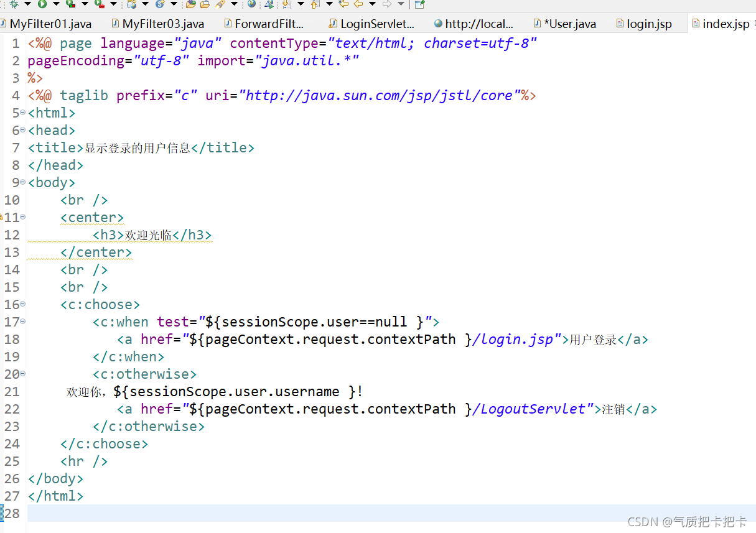Switch to the MyFilter01.java tab
Screen dimensions: 756x533
coord(47,24)
